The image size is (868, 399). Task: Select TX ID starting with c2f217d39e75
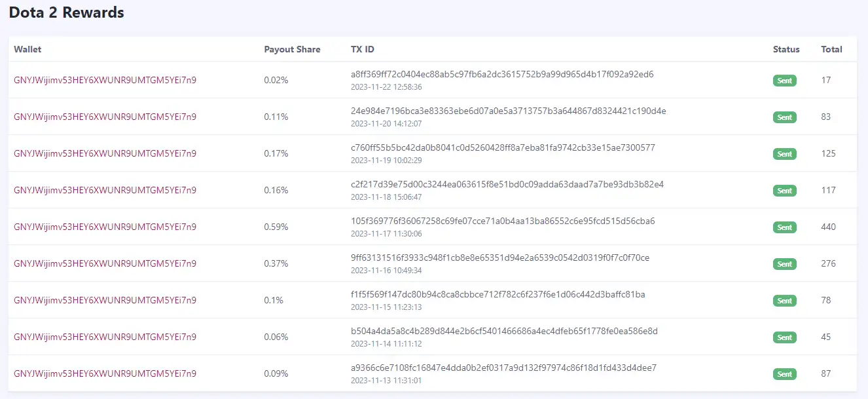(x=507, y=184)
